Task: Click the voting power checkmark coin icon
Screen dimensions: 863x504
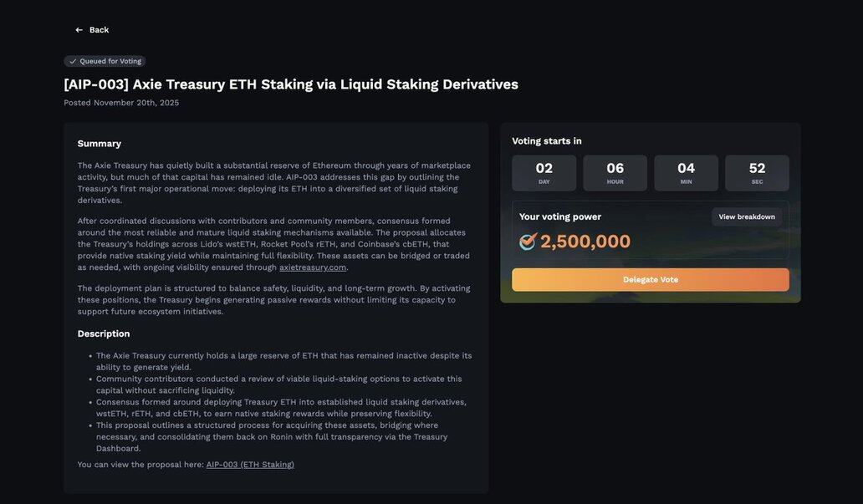Action: pyautogui.click(x=528, y=242)
